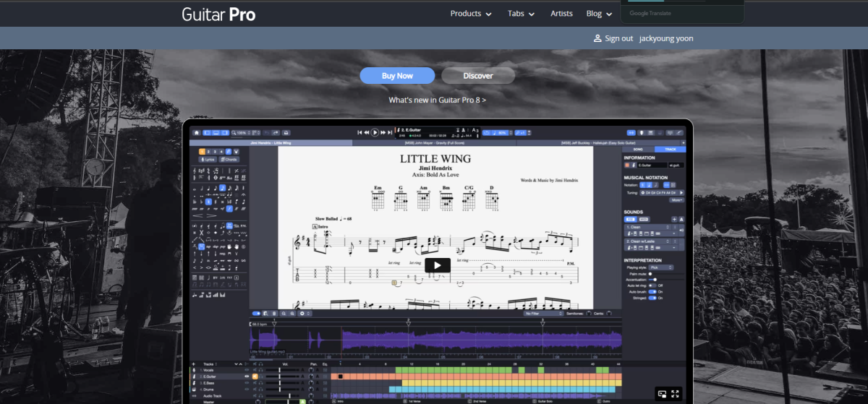Click the jackyoung yoon username link
The image size is (868, 404).
666,38
